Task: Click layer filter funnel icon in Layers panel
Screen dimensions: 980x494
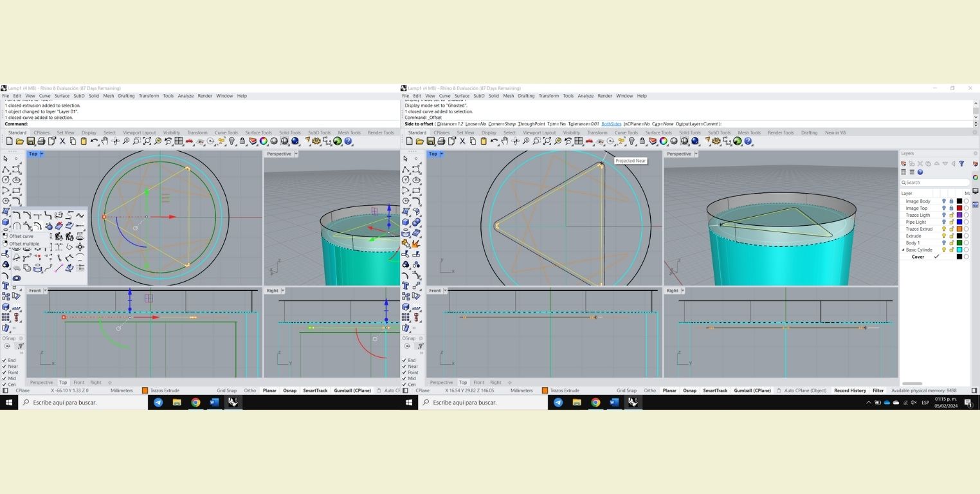Action: coord(961,163)
